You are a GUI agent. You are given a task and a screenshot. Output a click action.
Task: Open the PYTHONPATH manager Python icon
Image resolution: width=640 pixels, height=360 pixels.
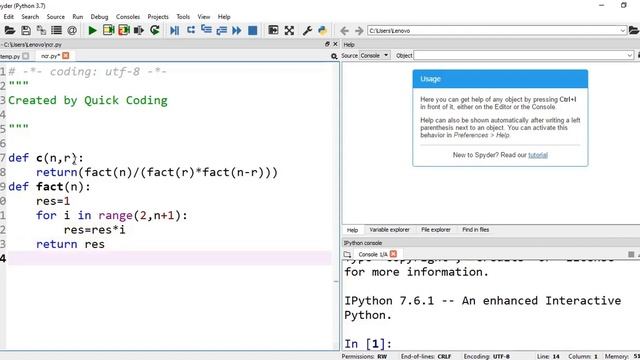coord(322,30)
